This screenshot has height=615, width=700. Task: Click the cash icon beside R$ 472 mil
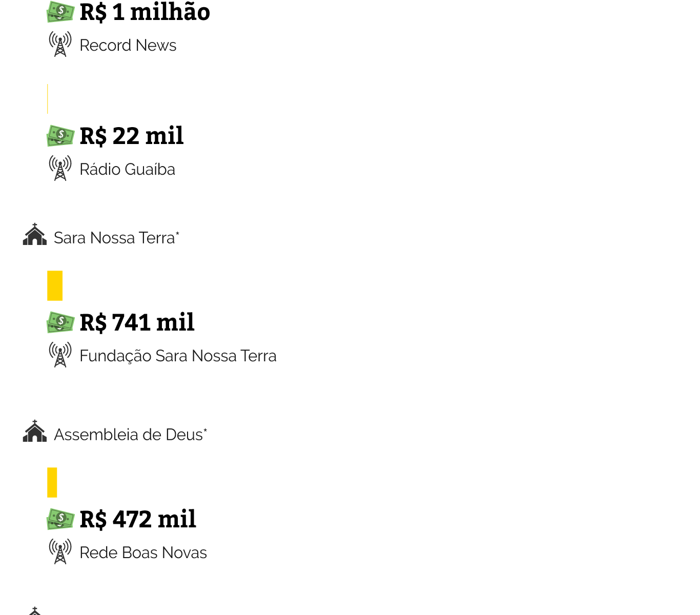click(60, 519)
